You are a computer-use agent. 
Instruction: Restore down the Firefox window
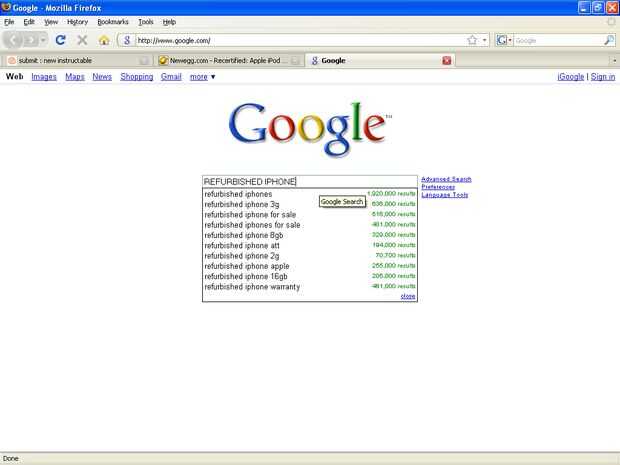(x=598, y=8)
